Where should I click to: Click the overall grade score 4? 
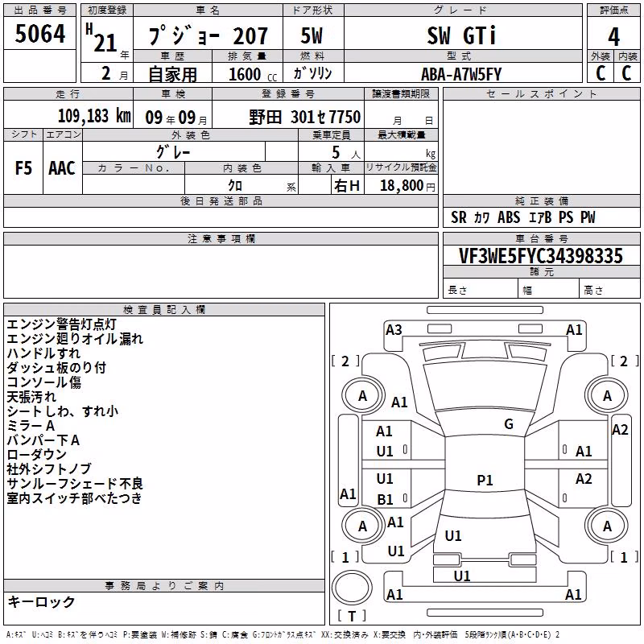(613, 36)
